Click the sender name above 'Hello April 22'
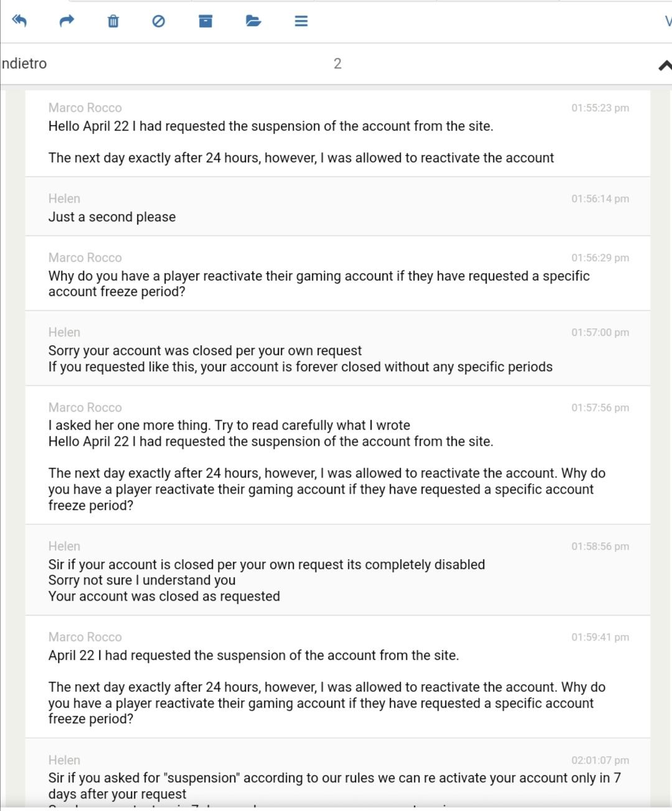This screenshot has width=672, height=811. click(85, 108)
